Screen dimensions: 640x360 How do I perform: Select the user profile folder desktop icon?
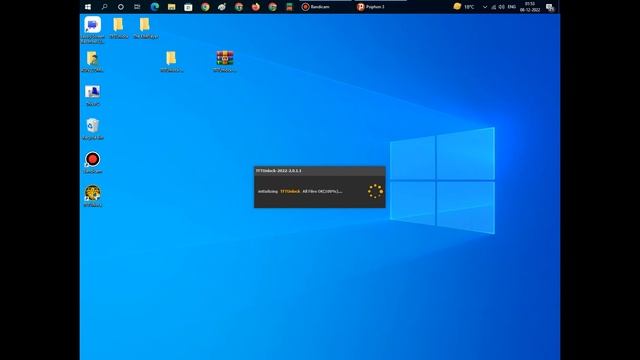(x=93, y=62)
